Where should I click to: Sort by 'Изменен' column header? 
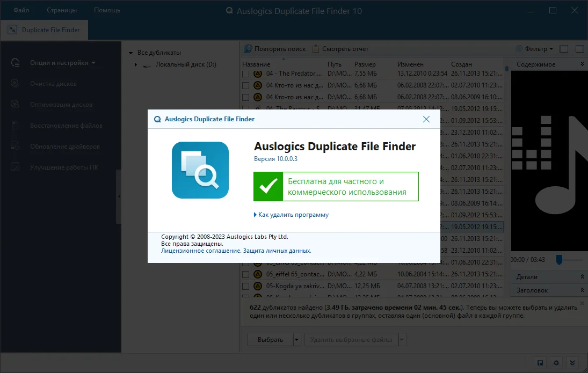click(410, 64)
